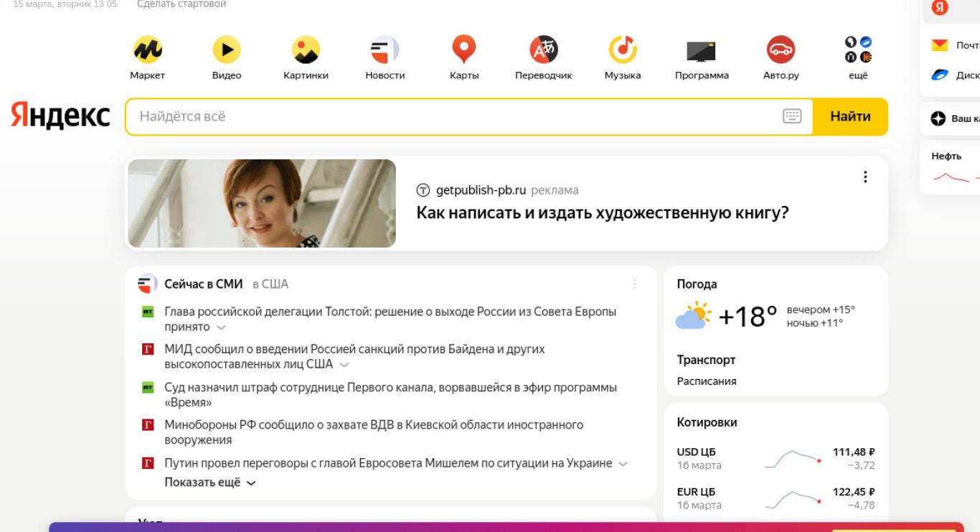Open the Картинки service icon
The image size is (980, 532).
(306, 49)
